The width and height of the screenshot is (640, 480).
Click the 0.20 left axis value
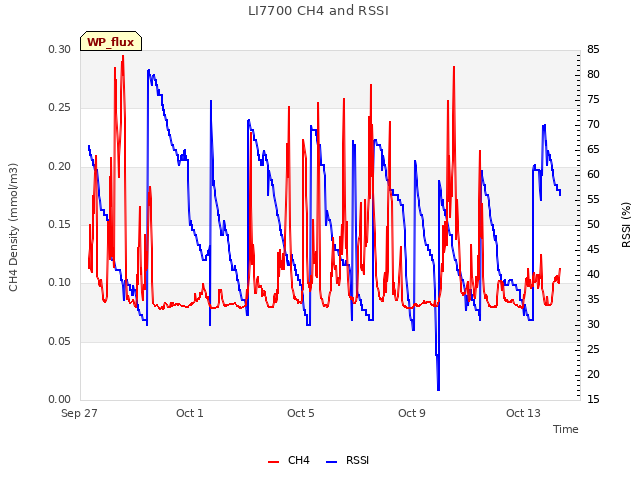click(x=60, y=166)
